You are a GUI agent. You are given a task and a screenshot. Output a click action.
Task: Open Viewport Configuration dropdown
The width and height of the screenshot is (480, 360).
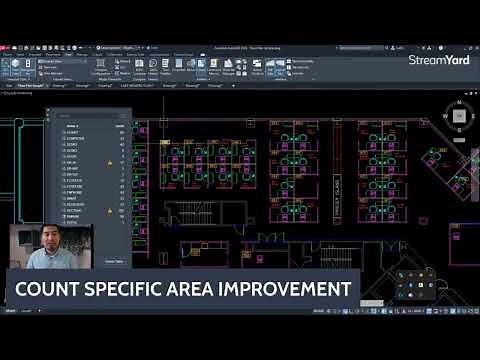[100, 67]
